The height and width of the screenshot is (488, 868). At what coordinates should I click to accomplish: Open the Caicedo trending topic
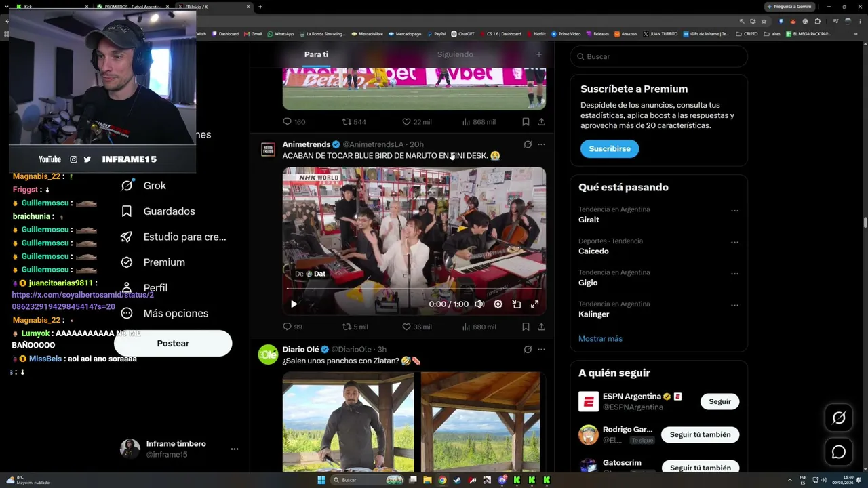593,251
